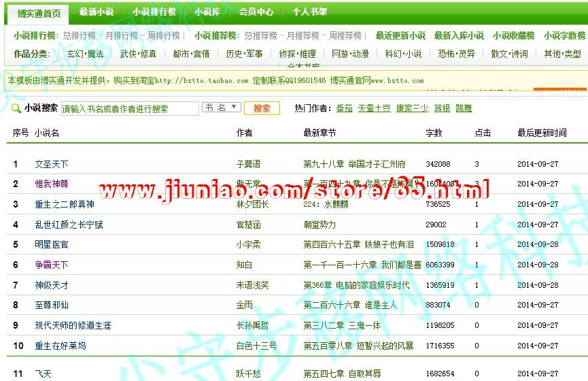Open 月推荐榜 link

(302, 35)
